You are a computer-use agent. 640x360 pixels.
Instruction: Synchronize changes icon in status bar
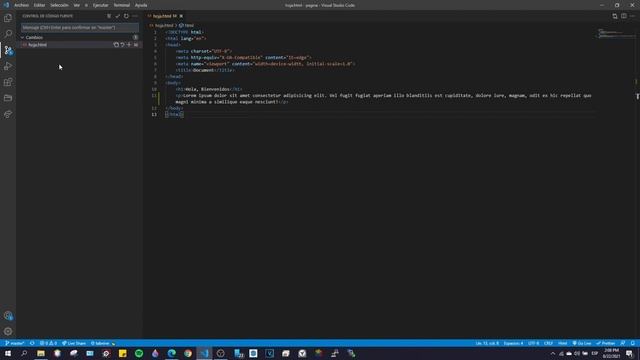tap(32, 343)
